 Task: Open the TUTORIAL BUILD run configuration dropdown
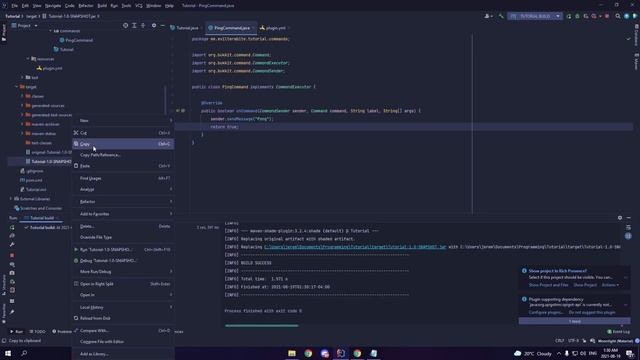pos(535,16)
